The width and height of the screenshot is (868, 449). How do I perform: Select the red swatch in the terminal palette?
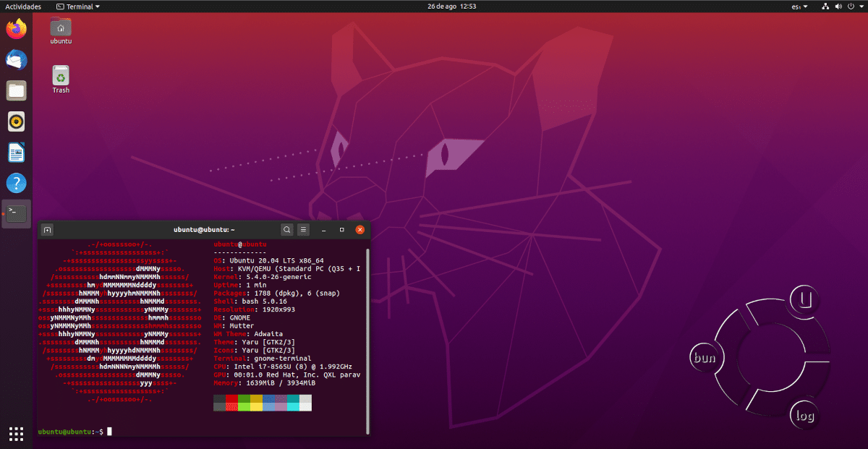point(232,400)
